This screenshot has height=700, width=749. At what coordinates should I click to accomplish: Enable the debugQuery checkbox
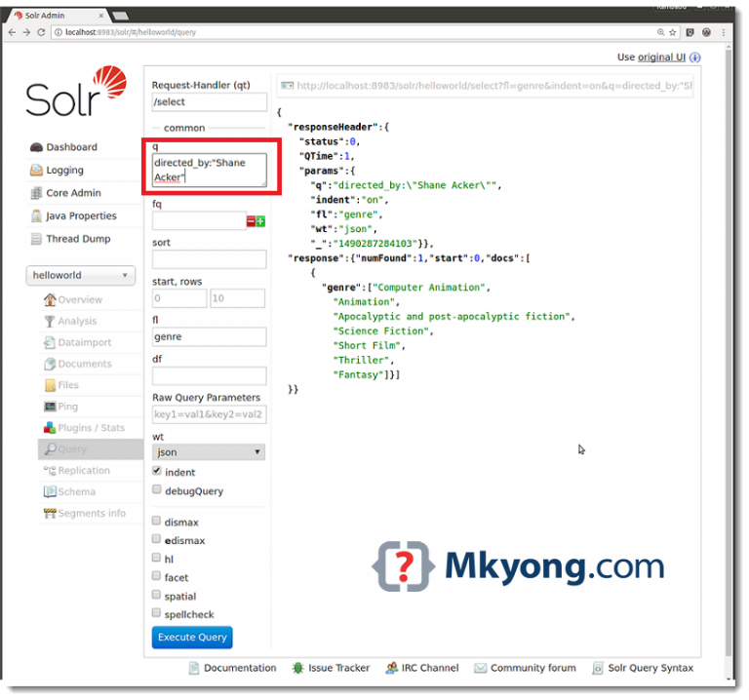pyautogui.click(x=157, y=491)
